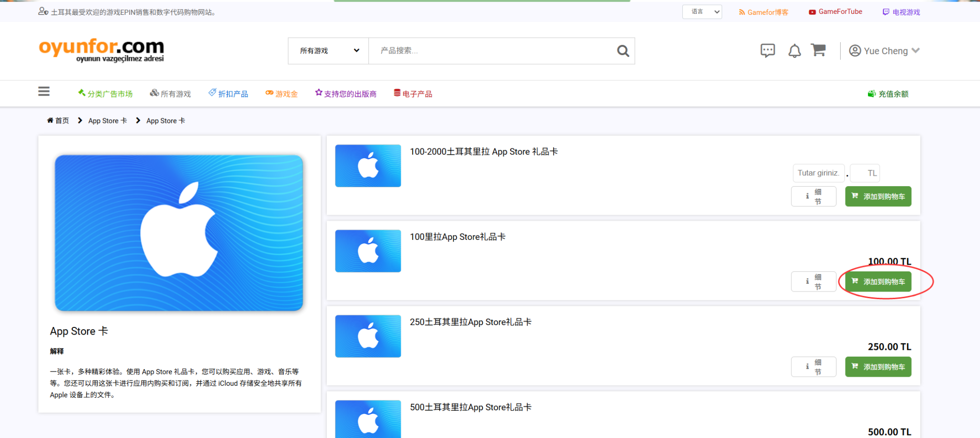Click the home icon in breadcrumb

point(50,121)
